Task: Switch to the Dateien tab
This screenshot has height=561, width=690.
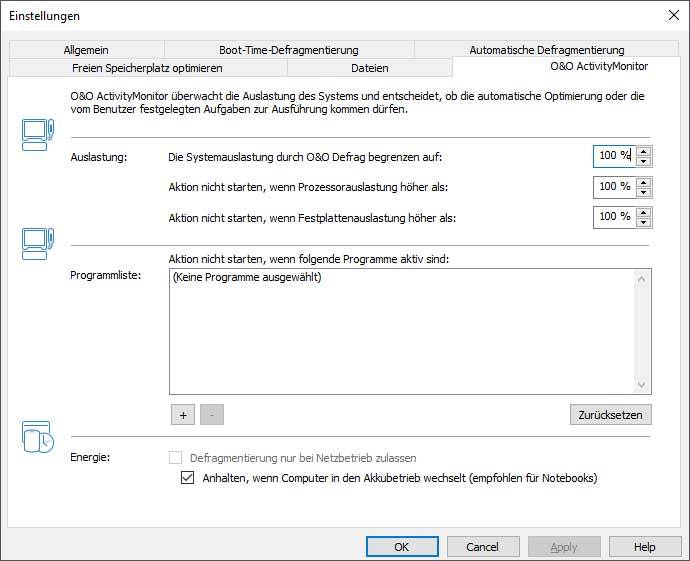Action: [370, 68]
